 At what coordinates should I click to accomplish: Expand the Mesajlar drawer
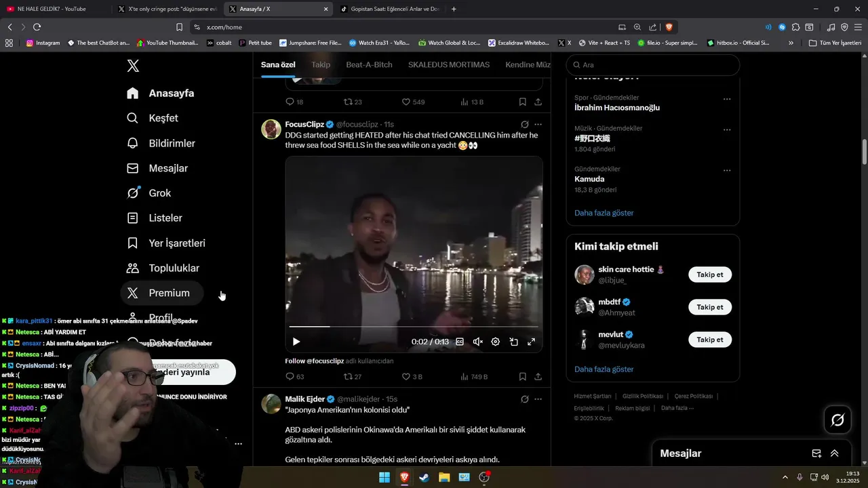(x=834, y=453)
